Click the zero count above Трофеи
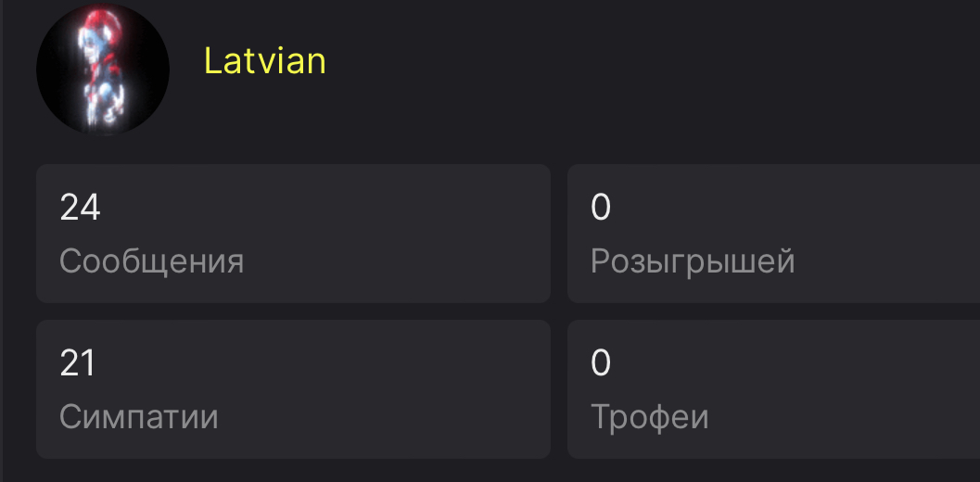This screenshot has height=482, width=980. point(601,363)
